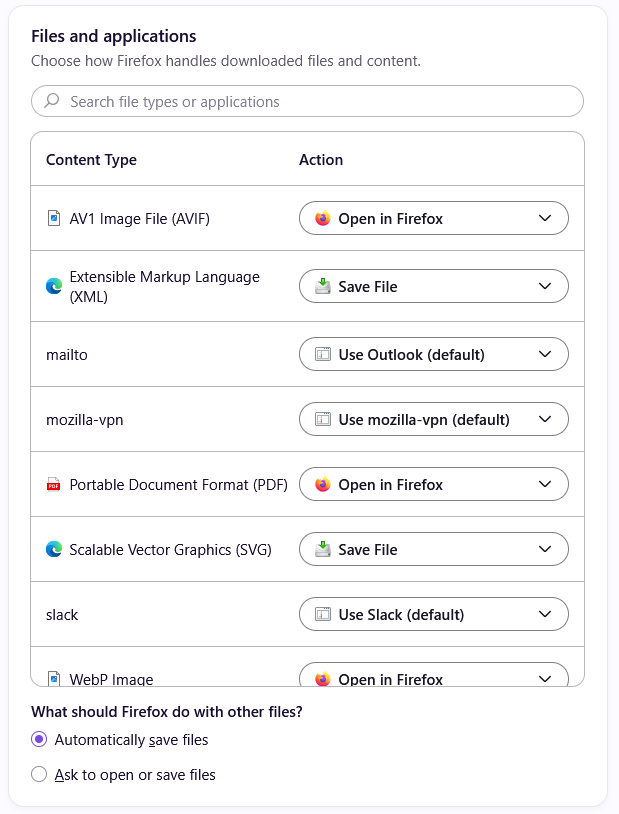Select Ask to open or save files
This screenshot has width=619, height=814.
(39, 775)
